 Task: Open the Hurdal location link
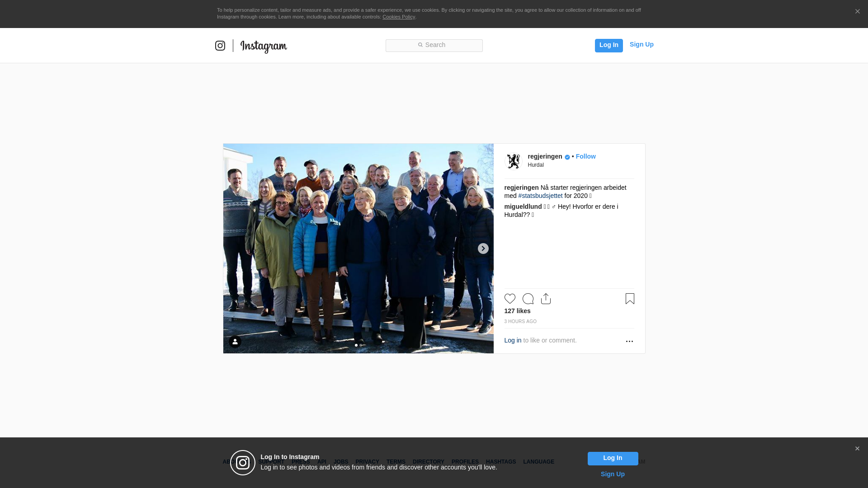pos(536,165)
